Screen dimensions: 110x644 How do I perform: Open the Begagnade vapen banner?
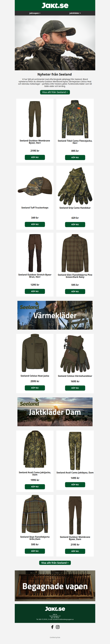[x=55, y=586]
